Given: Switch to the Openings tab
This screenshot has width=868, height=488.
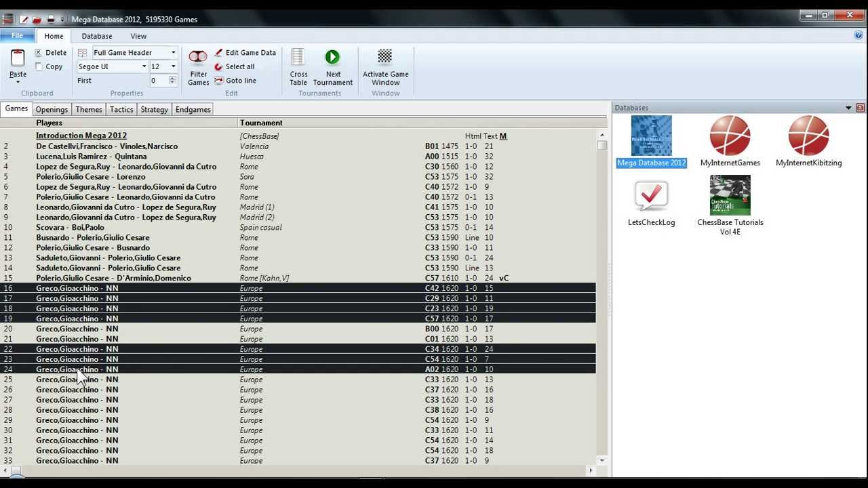Looking at the screenshot, I should [x=52, y=109].
